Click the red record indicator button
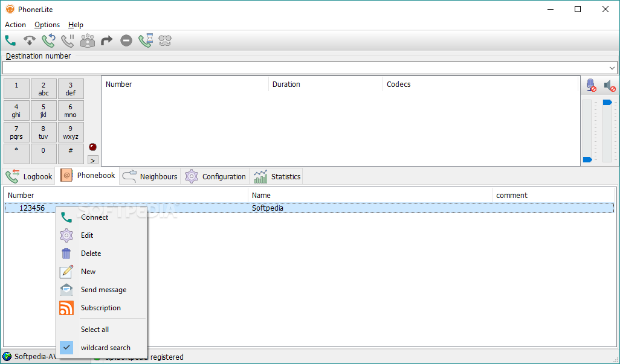Image resolution: width=620 pixels, height=364 pixels. click(92, 147)
